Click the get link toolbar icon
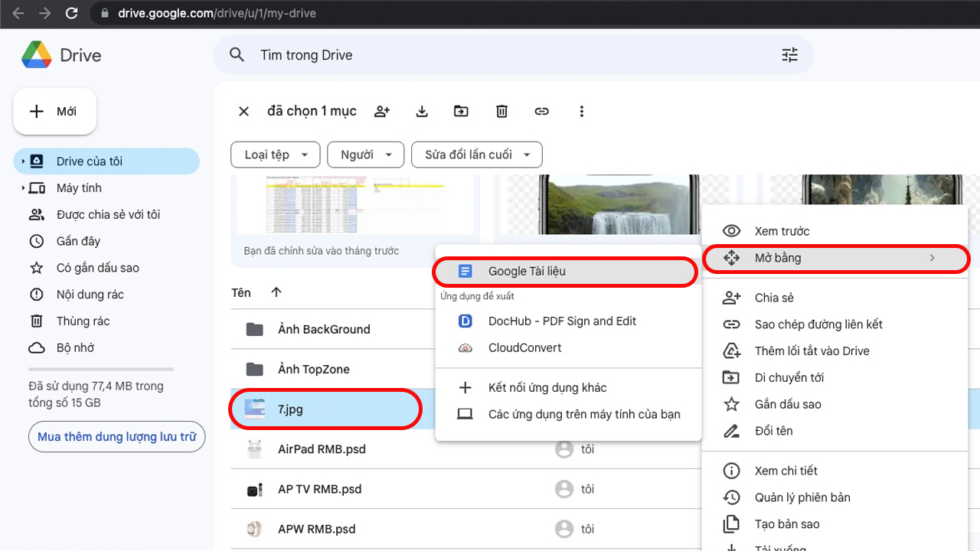Screen dimensions: 980x551 [542, 112]
